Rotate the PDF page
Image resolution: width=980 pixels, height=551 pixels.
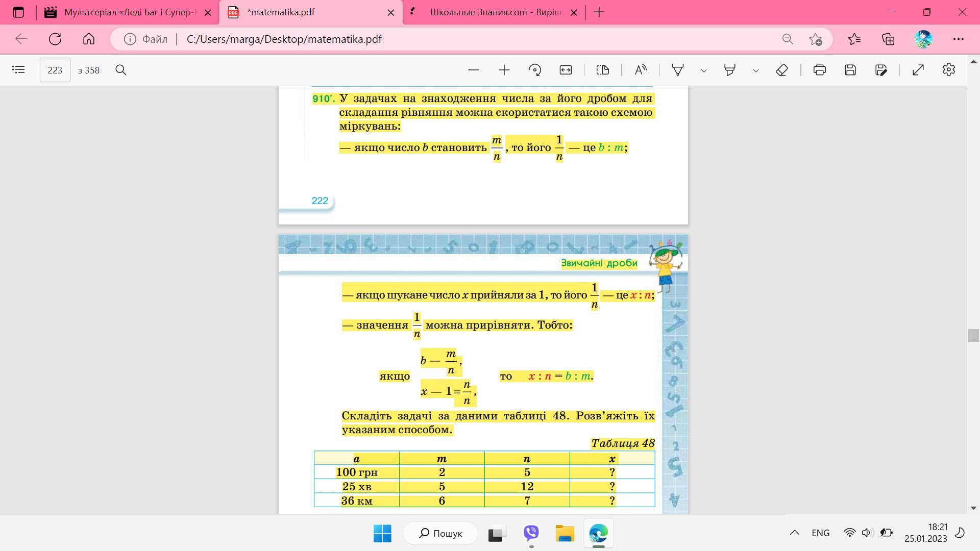535,70
